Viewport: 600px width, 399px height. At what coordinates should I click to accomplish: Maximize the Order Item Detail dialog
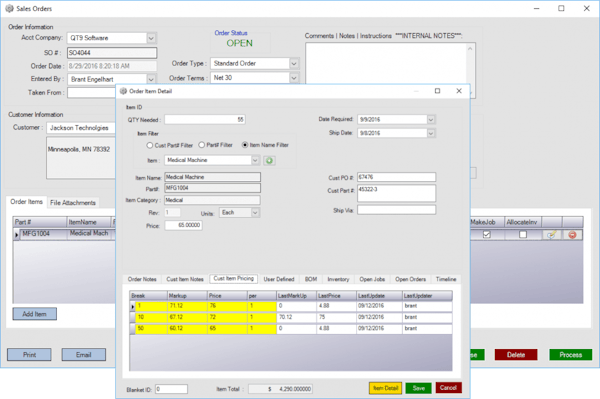pos(437,91)
